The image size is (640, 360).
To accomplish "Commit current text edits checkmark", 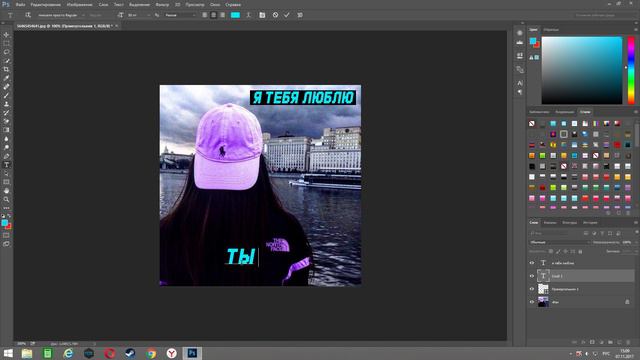I will click(x=287, y=15).
